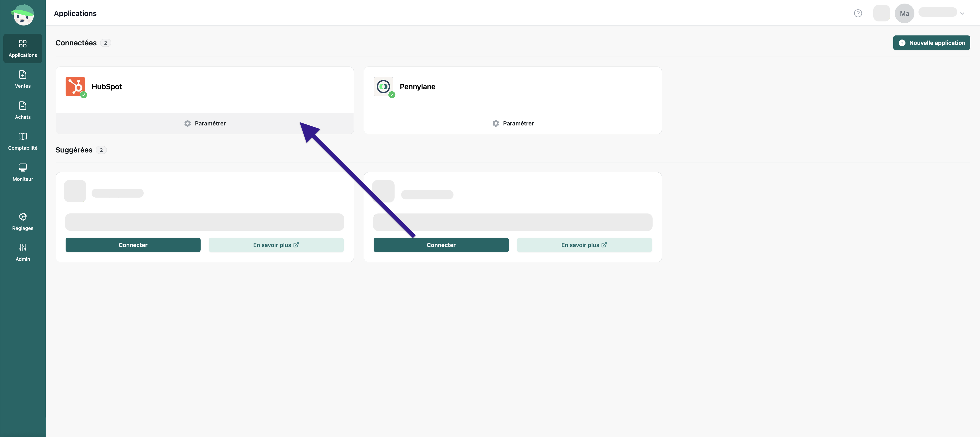Screen dimensions: 980x437
Task: Open the Achats section
Action: click(23, 110)
